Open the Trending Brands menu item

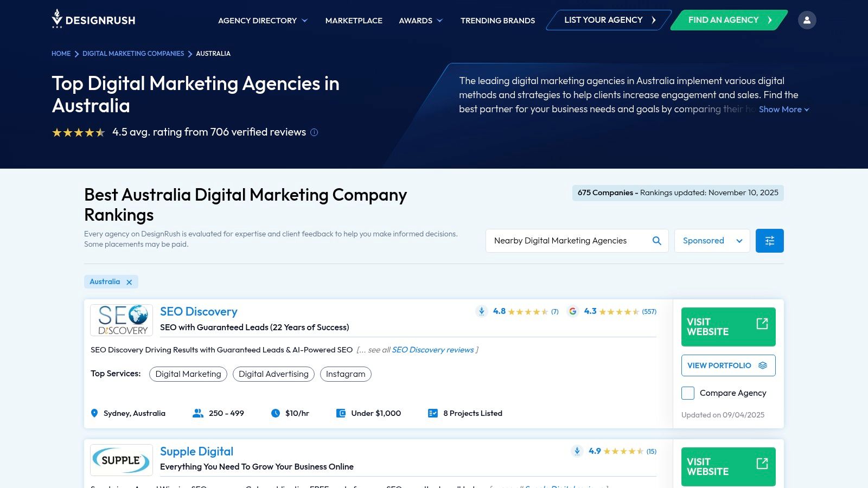[x=497, y=20]
